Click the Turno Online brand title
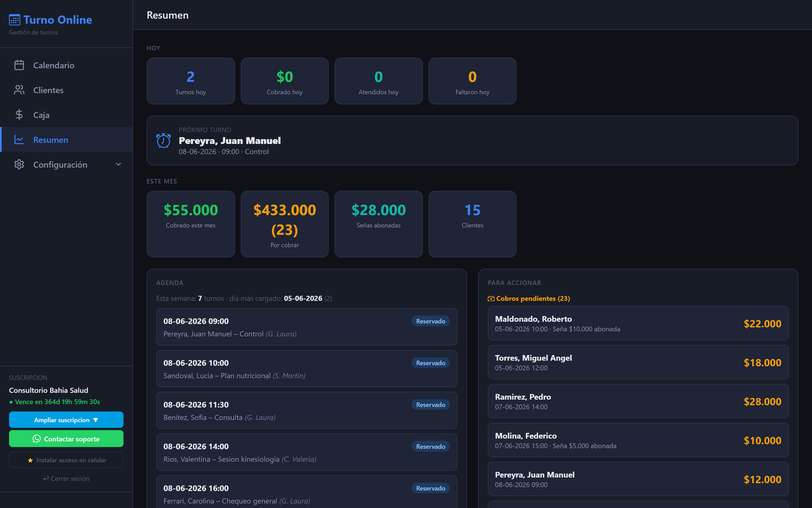This screenshot has width=812, height=508. pos(58,20)
